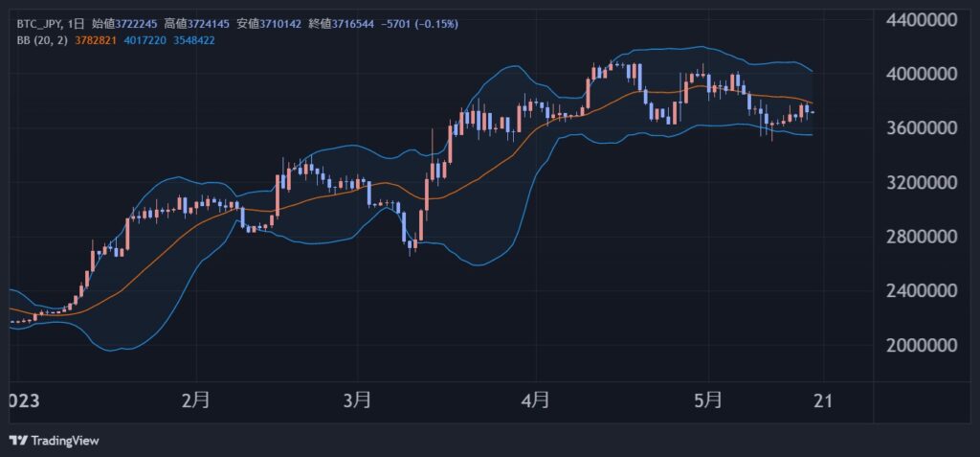Image resolution: width=980 pixels, height=457 pixels.
Task: Click the 5月 time axis label
Action: tap(709, 400)
